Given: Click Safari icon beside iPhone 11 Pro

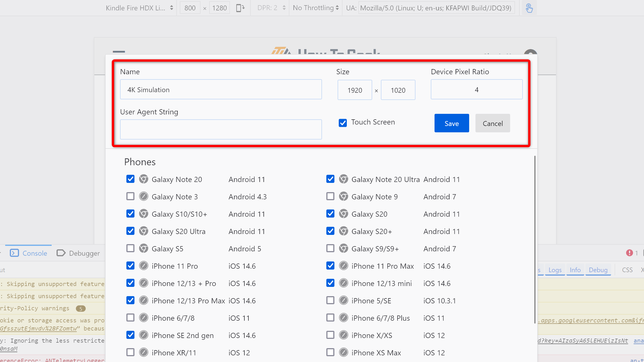Looking at the screenshot, I should (144, 266).
